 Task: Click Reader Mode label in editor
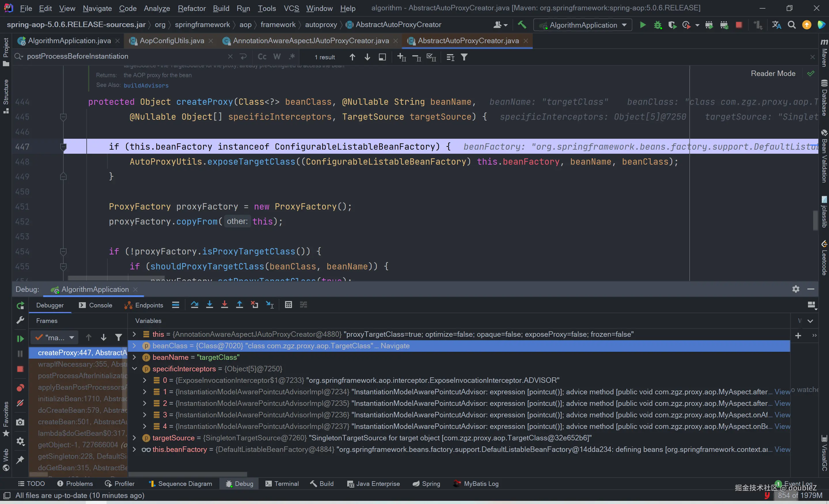pyautogui.click(x=773, y=73)
